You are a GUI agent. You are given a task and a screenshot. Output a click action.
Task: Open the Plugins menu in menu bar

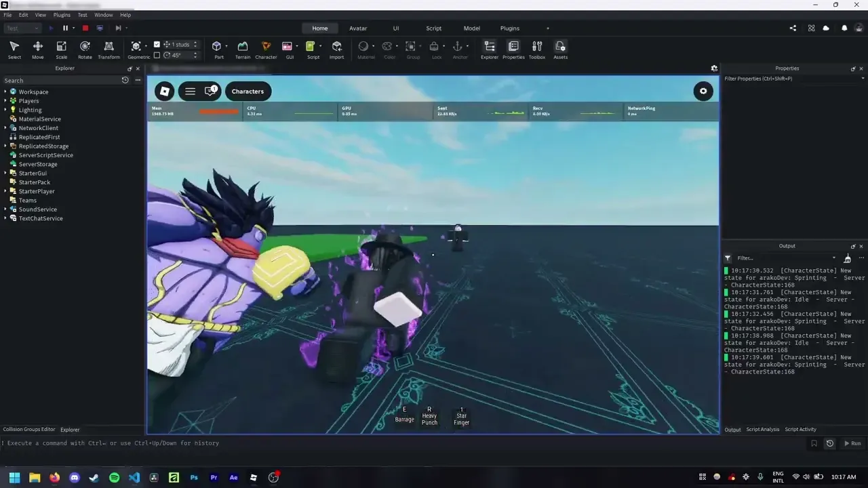pos(62,15)
